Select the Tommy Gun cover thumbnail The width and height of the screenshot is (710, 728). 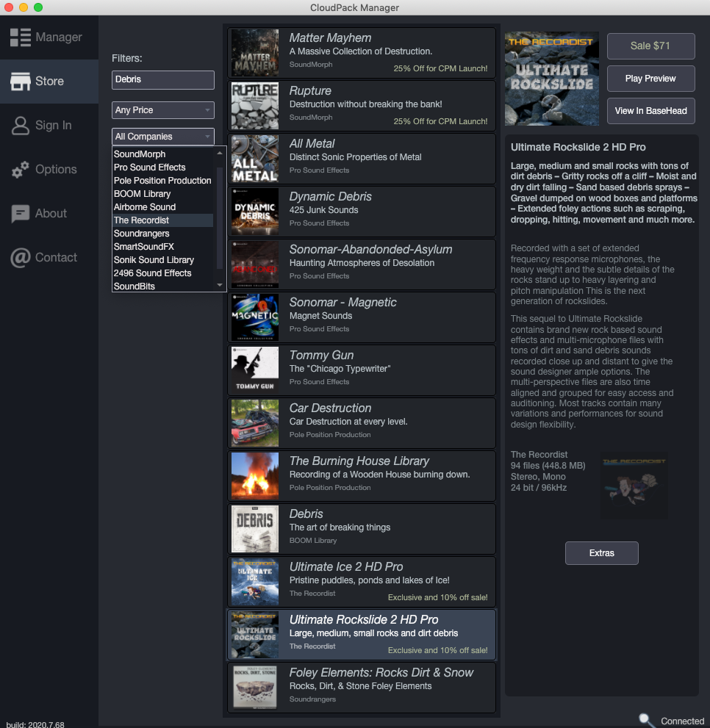point(255,370)
